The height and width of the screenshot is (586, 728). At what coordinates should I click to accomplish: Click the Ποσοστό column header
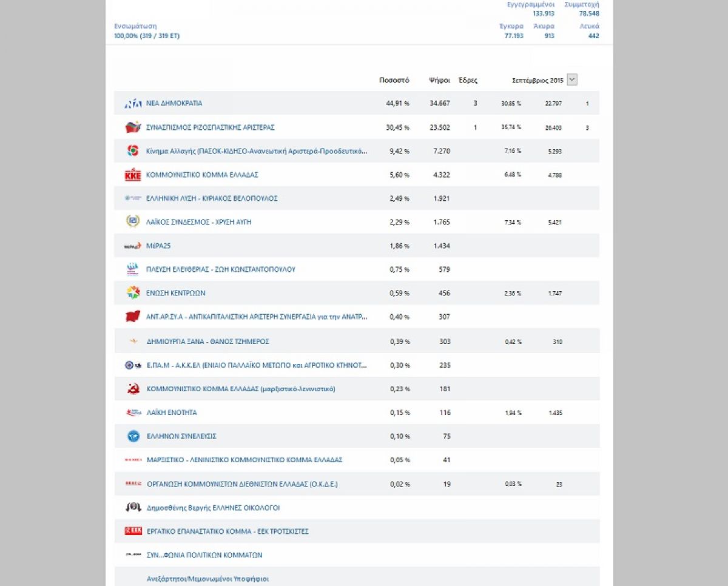394,80
